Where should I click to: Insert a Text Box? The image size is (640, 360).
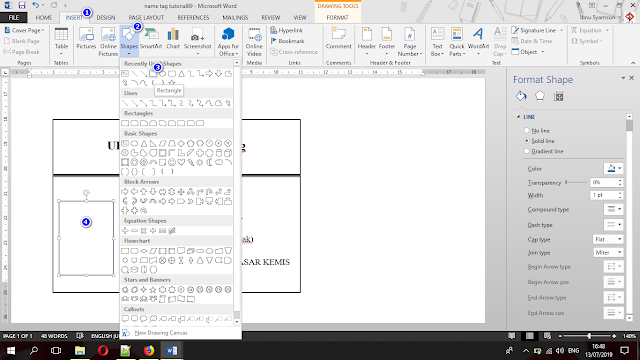[437, 42]
